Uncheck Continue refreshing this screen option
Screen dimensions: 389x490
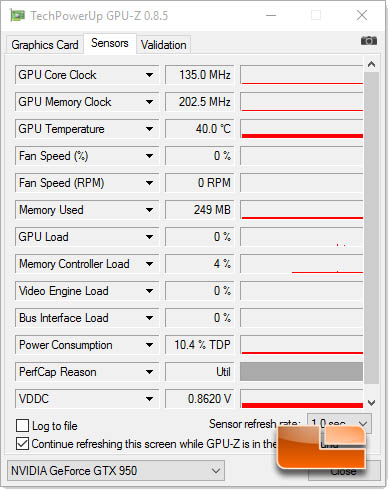22,444
